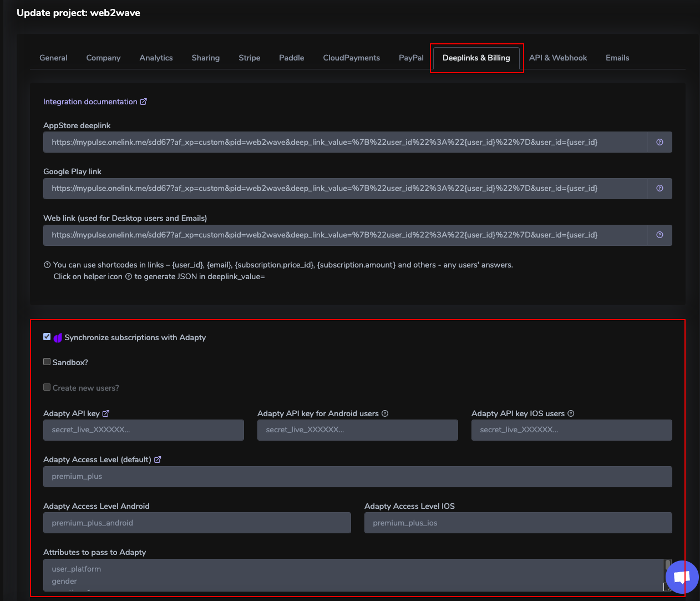Click the helper icon for Google Play link
700x601 pixels.
point(660,188)
